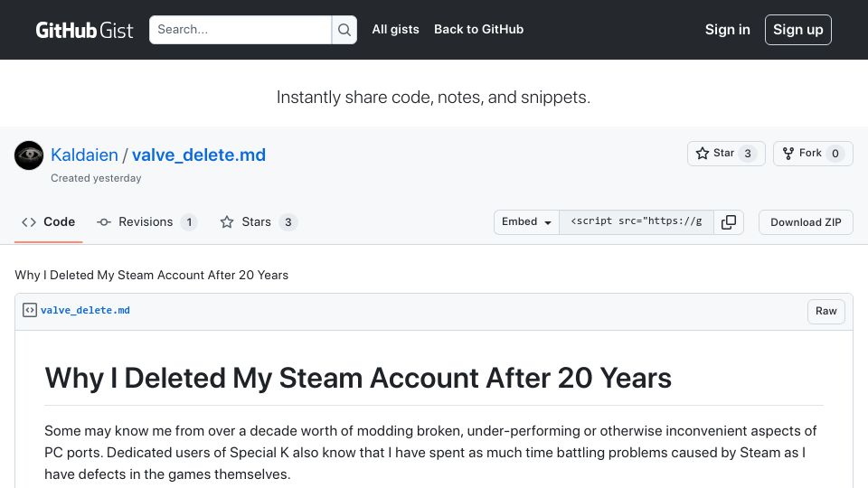Click the Code tab angle-brackets icon

29,222
